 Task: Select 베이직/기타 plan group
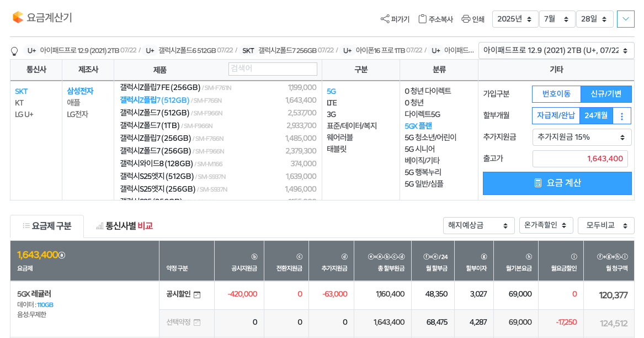[x=422, y=160]
